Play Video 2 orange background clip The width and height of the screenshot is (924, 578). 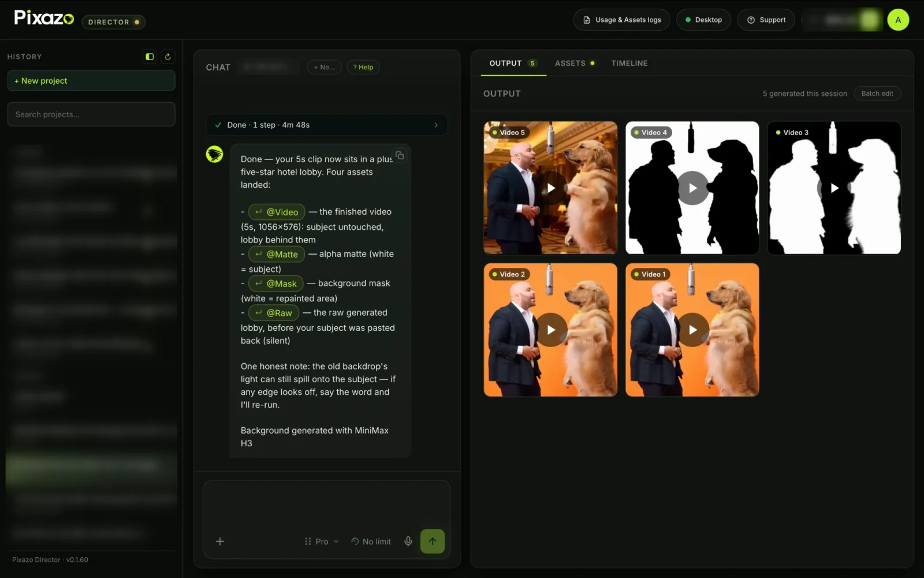tap(551, 330)
